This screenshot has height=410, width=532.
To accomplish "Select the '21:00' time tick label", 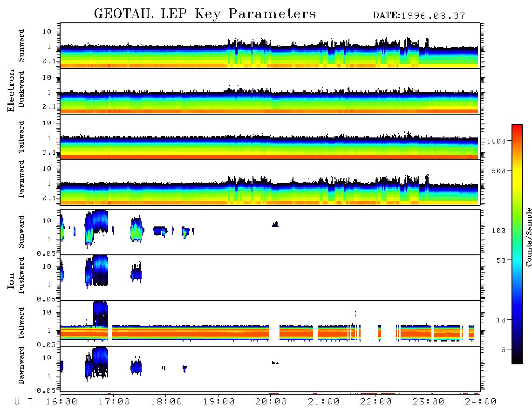I will coord(324,402).
